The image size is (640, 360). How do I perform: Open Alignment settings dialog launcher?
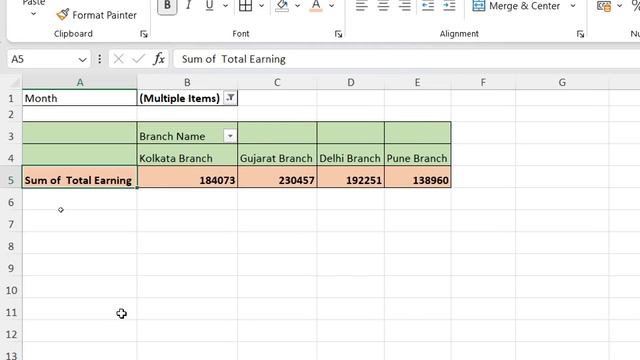point(580,34)
